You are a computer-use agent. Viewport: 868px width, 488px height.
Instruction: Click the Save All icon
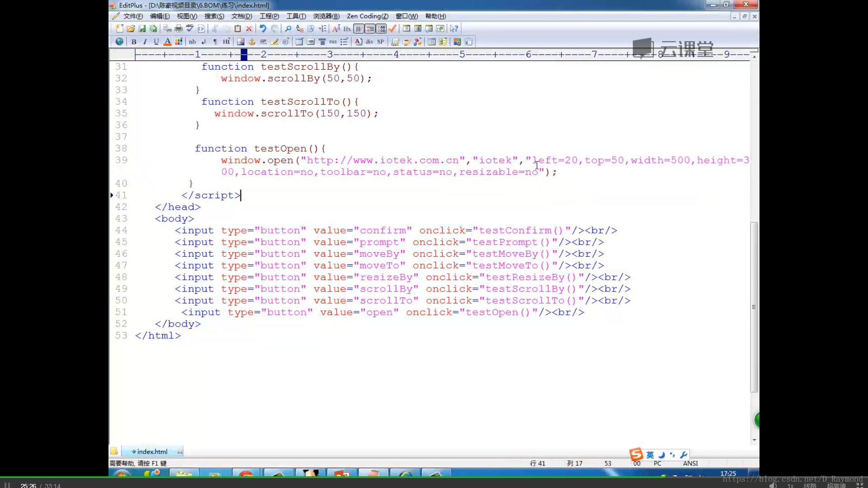click(x=153, y=28)
